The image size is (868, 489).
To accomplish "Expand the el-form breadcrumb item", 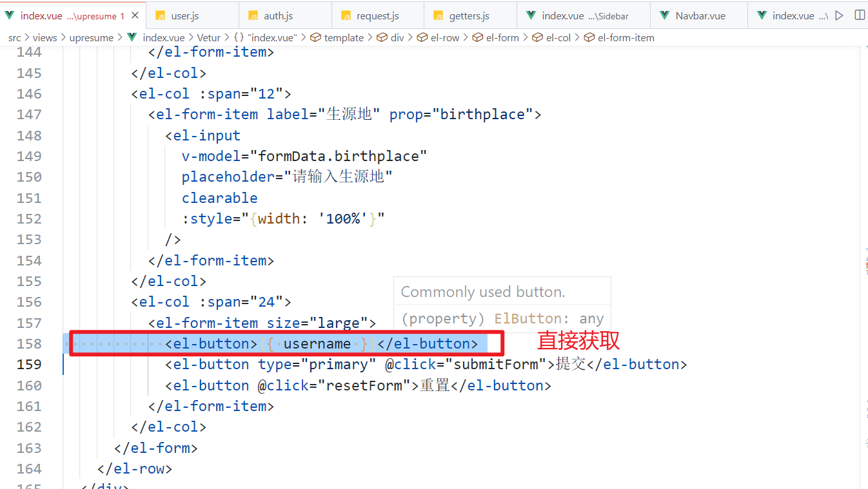I will pos(502,38).
